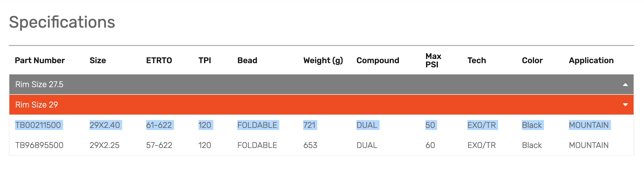Click the Size column header
The width and height of the screenshot is (644, 178).
point(98,60)
